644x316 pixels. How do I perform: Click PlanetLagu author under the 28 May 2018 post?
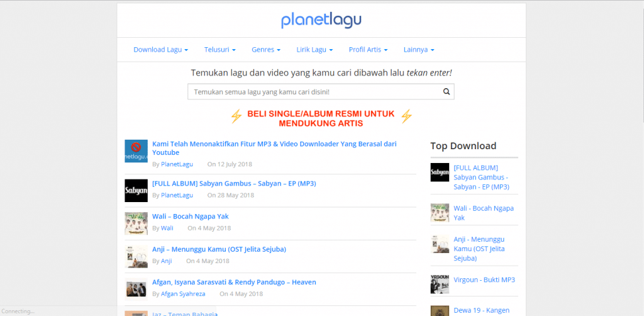(x=177, y=195)
